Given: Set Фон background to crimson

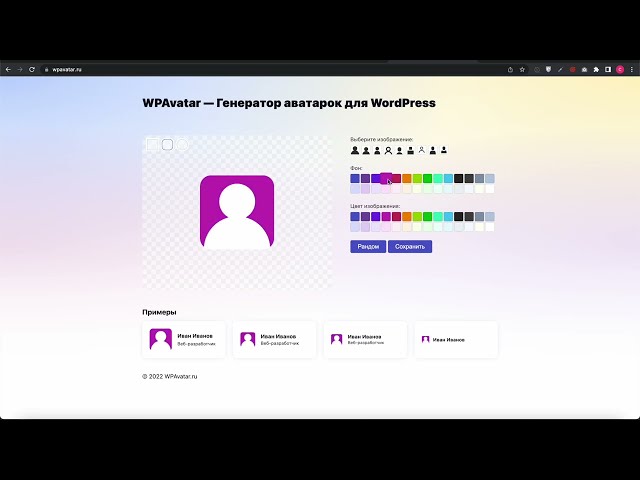Looking at the screenshot, I should [x=396, y=178].
